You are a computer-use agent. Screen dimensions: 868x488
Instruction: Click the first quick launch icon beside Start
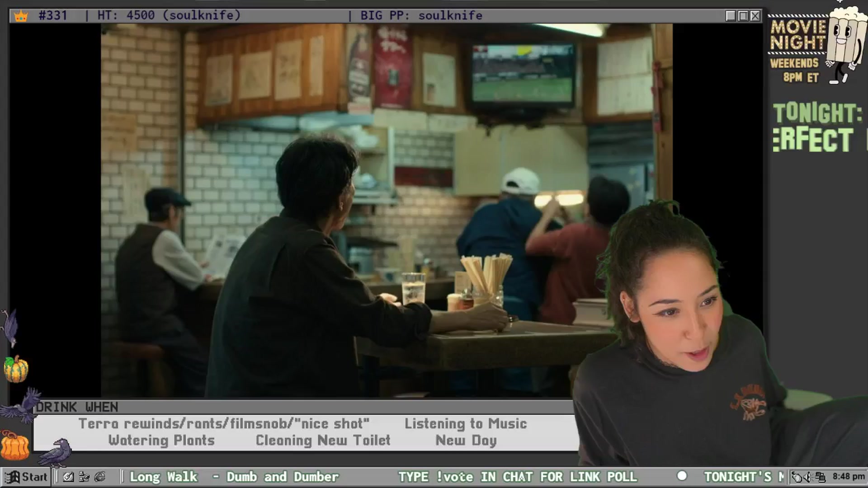pyautogui.click(x=68, y=477)
